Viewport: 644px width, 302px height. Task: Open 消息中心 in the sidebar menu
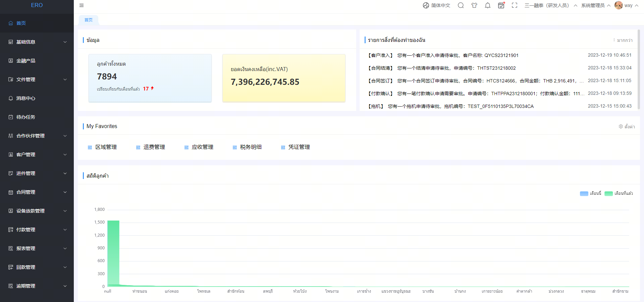tap(37, 98)
